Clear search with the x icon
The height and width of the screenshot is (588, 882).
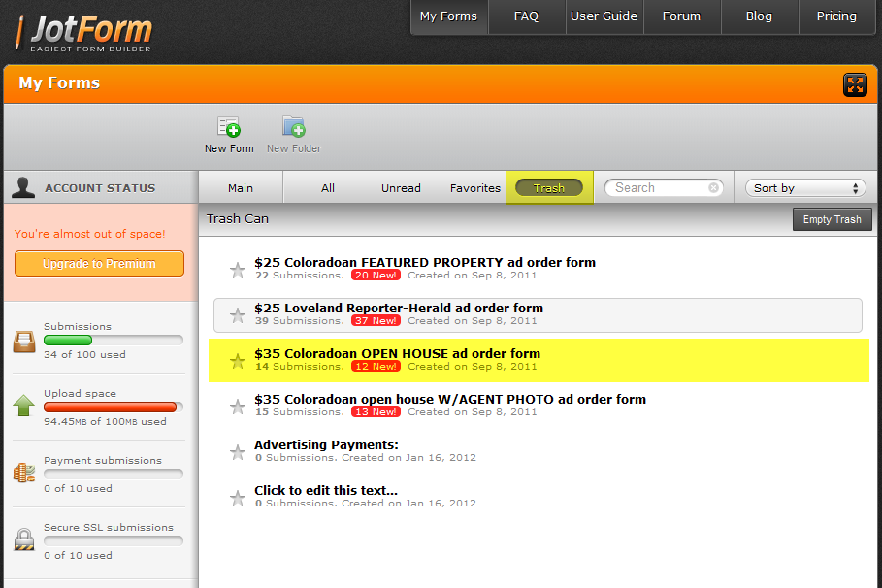click(x=714, y=188)
